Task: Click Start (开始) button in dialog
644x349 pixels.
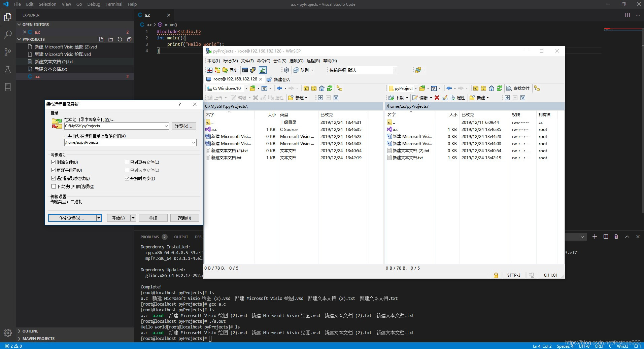Action: point(118,218)
